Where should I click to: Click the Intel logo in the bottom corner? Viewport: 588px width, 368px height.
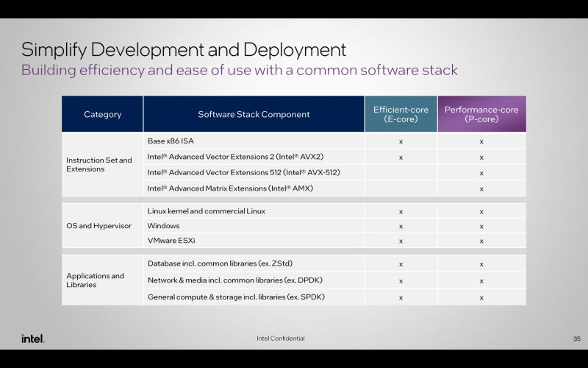coord(32,339)
